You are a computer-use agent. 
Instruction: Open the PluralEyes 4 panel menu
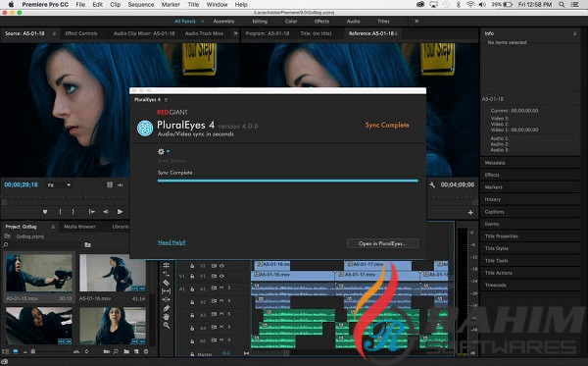coord(166,100)
